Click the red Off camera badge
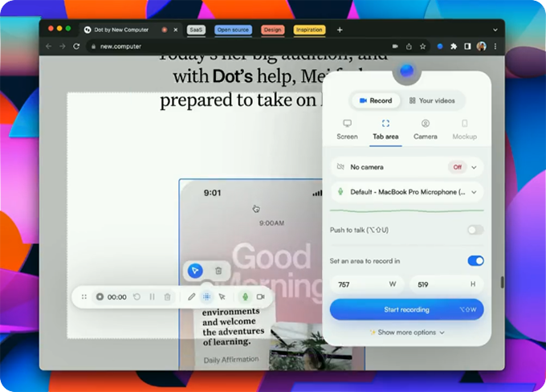The image size is (546, 392). [x=457, y=167]
